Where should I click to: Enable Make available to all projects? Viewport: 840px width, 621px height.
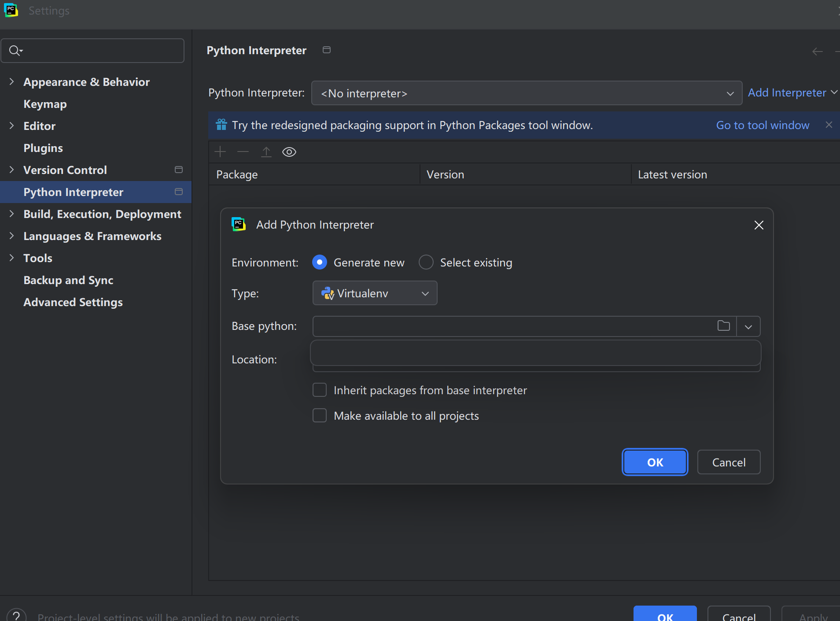pyautogui.click(x=320, y=415)
